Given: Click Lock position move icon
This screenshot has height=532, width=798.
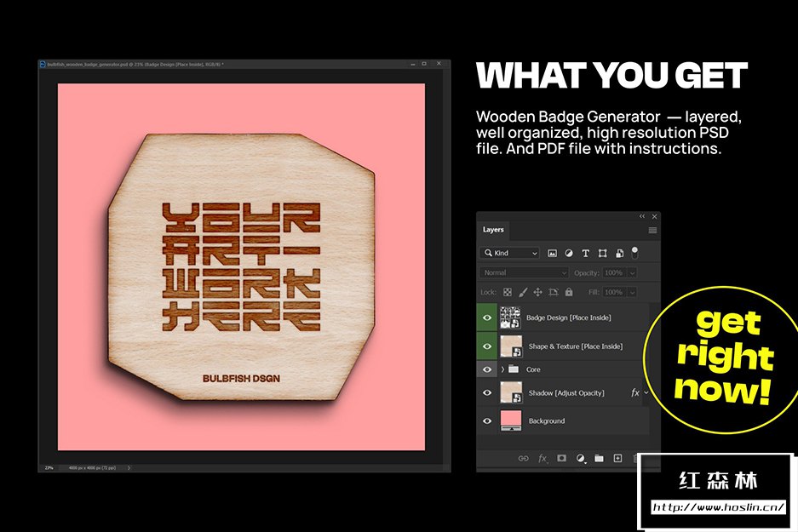Looking at the screenshot, I should (x=537, y=293).
